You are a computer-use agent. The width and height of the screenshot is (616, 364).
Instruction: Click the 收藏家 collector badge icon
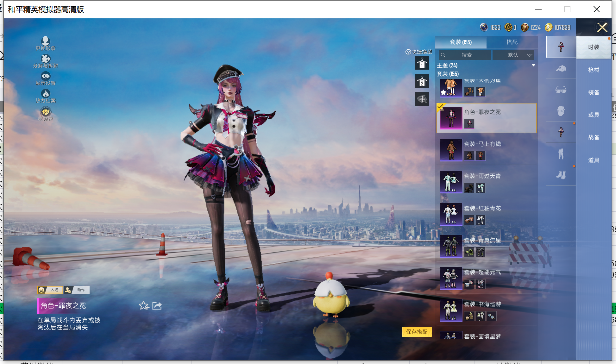[46, 112]
